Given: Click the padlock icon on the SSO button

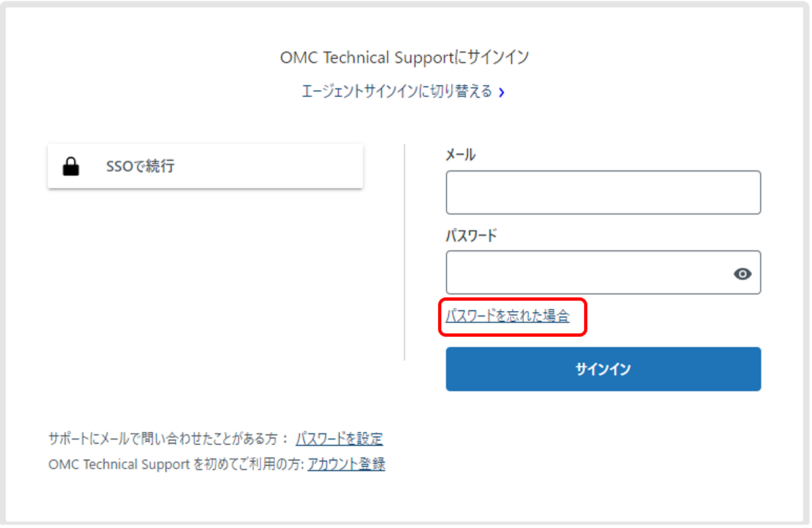Looking at the screenshot, I should coord(71,167).
